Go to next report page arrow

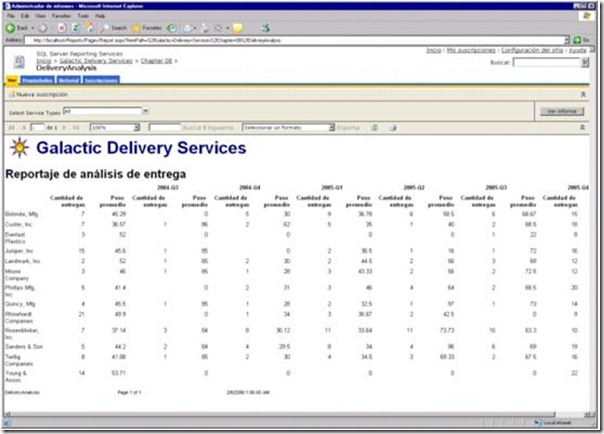click(x=64, y=127)
